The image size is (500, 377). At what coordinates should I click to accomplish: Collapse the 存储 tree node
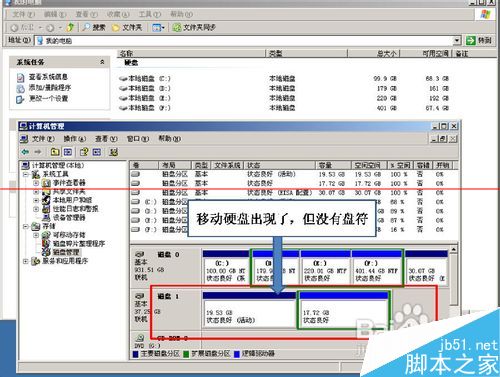coord(25,226)
